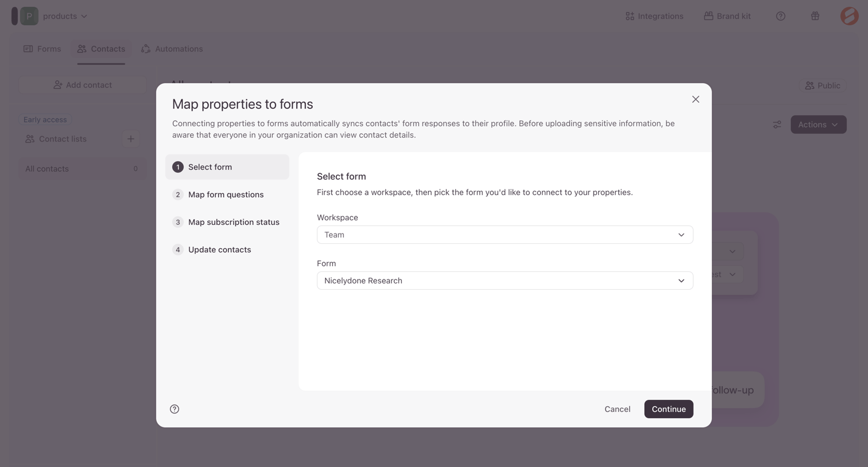Open the Workspace dropdown showing Team
Screen dimensions: 868x467
(x=505, y=235)
